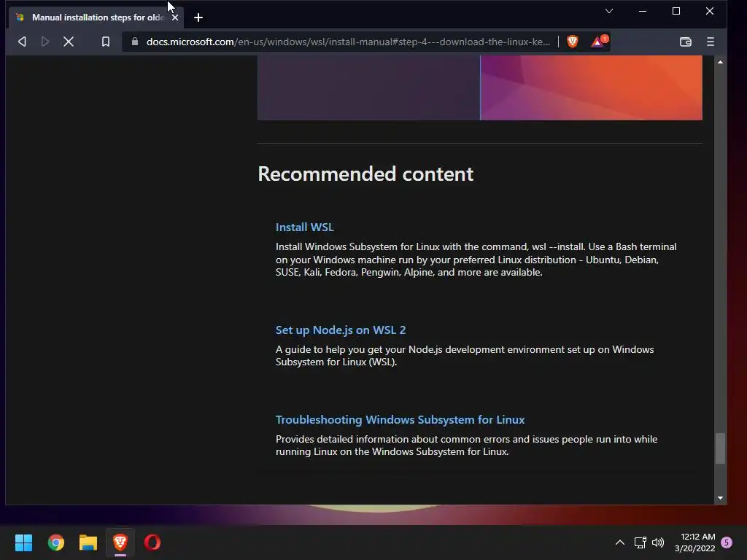Launch Opera from taskbar
This screenshot has height=560, width=747.
(x=152, y=542)
